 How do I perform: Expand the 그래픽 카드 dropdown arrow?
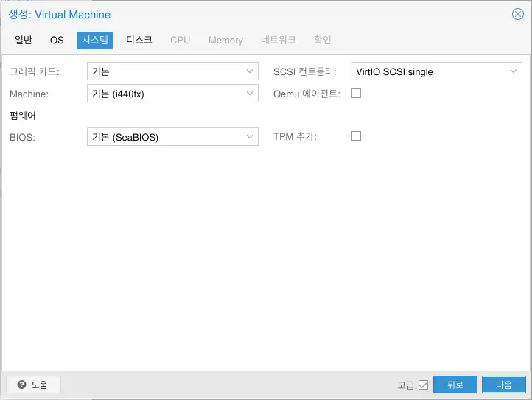point(250,71)
